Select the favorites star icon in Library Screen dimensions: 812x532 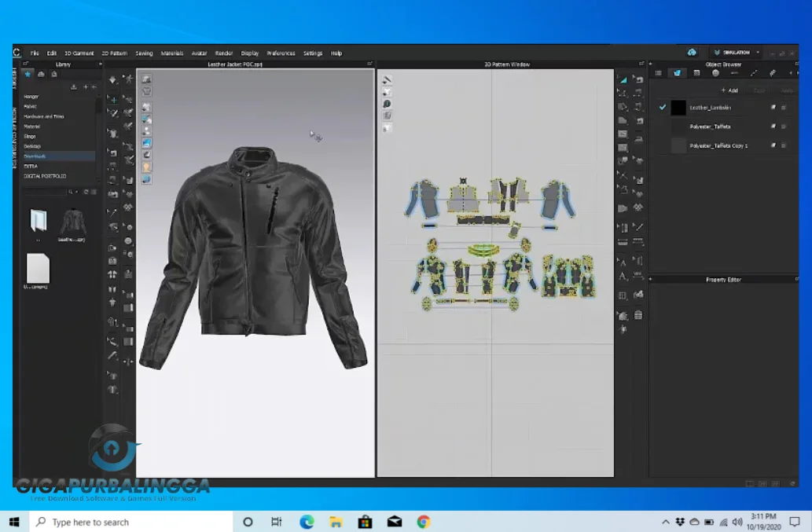(x=28, y=74)
